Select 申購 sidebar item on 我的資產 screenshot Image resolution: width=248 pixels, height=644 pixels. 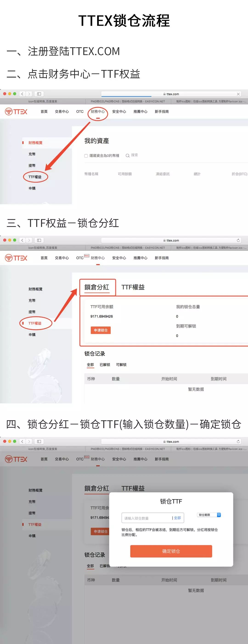point(32,188)
